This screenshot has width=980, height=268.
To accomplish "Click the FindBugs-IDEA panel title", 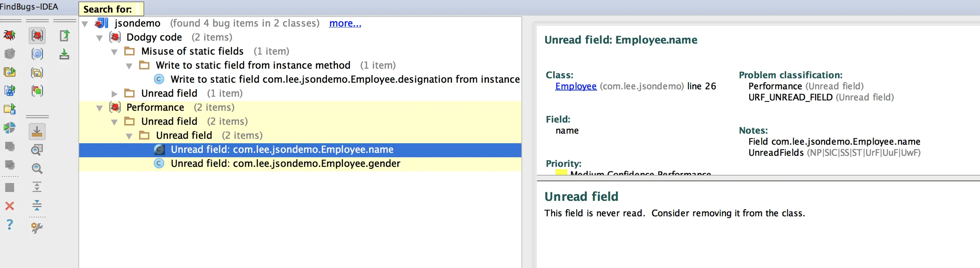I will [29, 7].
